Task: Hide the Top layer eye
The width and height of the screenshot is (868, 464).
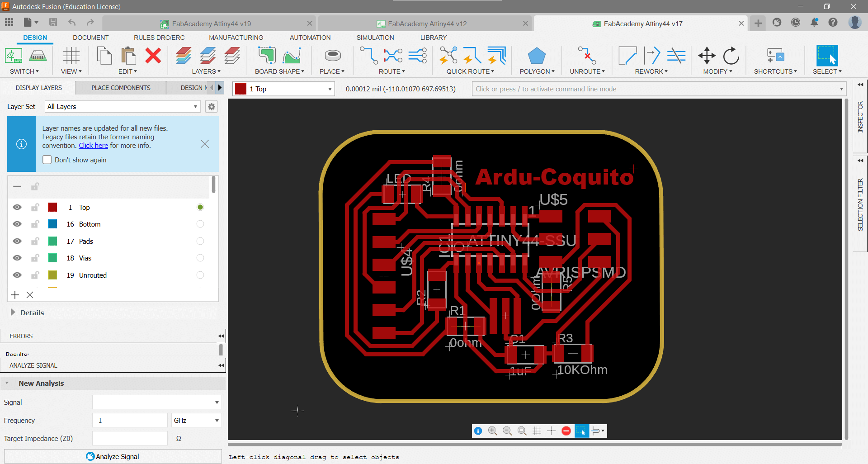Action: (17, 207)
